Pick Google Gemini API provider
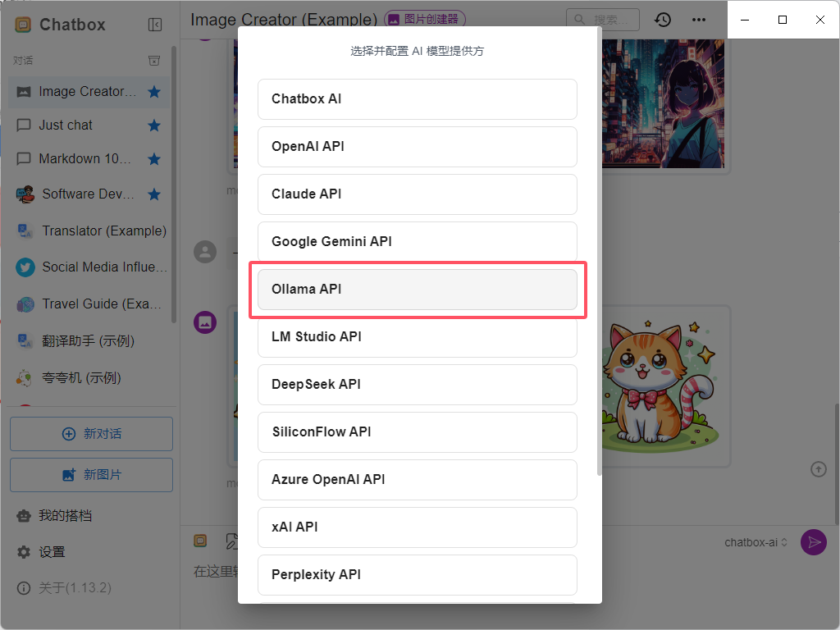 pyautogui.click(x=417, y=242)
